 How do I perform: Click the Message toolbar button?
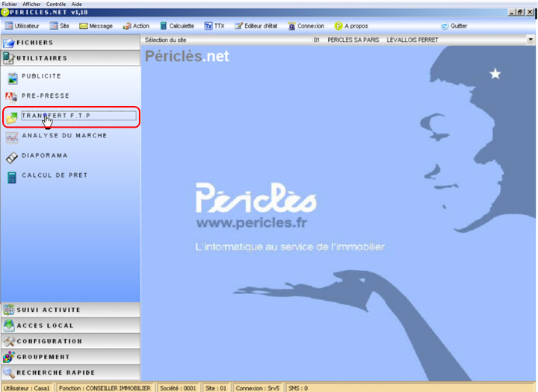(x=96, y=26)
